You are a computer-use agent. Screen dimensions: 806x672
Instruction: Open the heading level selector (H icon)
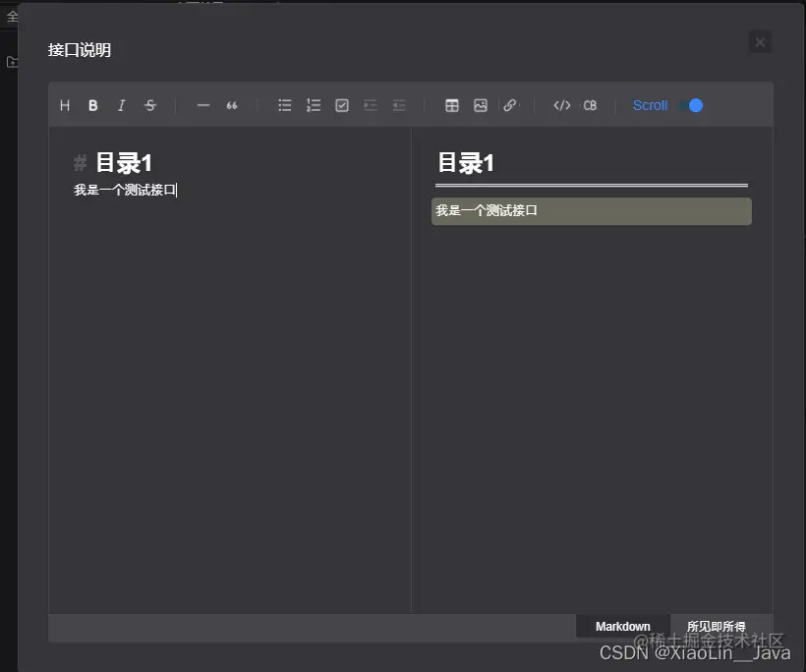pos(65,105)
